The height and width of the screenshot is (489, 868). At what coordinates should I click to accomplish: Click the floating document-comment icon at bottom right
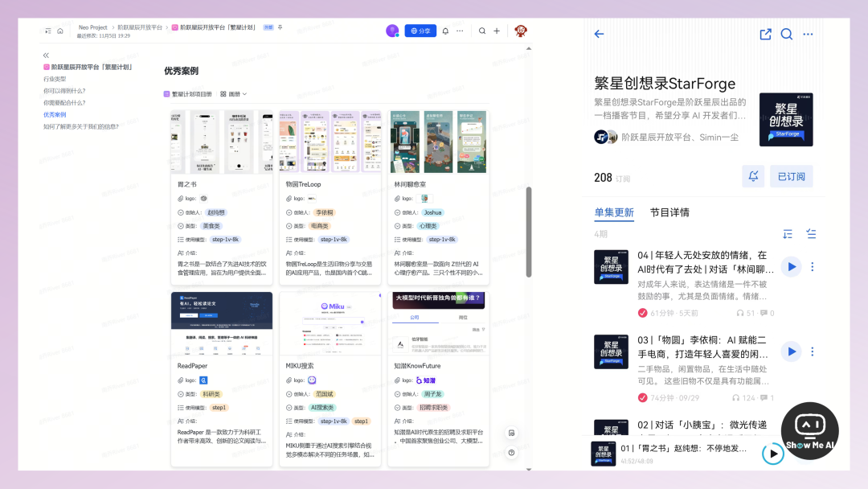(x=511, y=433)
